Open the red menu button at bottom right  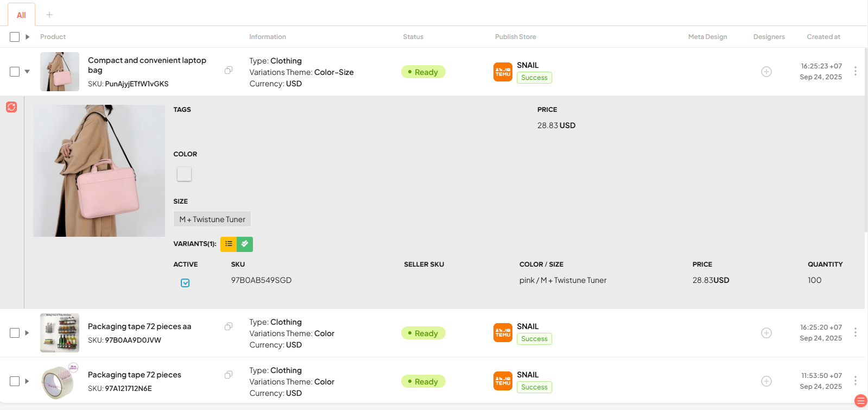(x=860, y=401)
